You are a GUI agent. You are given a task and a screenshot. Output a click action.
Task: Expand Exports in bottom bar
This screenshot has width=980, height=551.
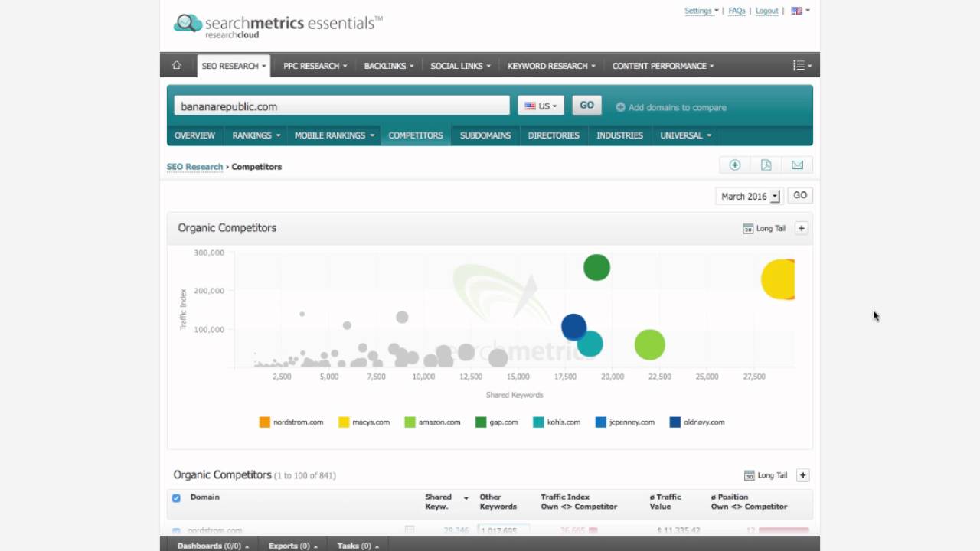click(x=293, y=546)
